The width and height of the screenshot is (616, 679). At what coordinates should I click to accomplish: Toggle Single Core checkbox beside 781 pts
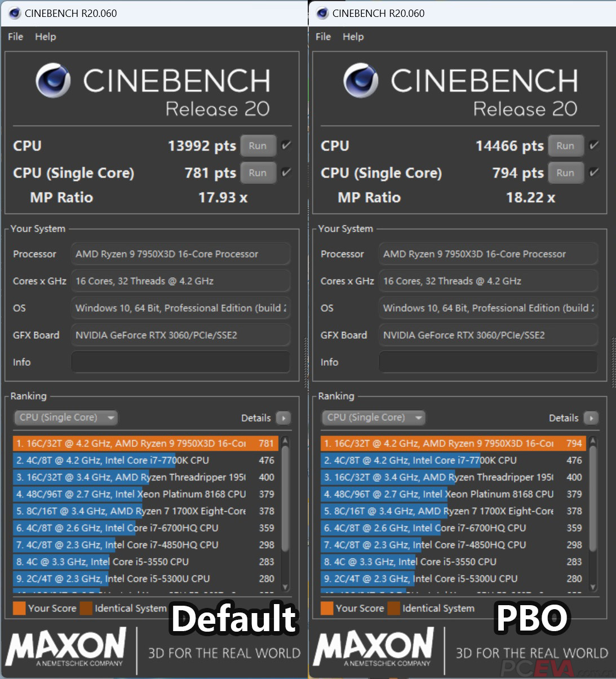coord(286,172)
